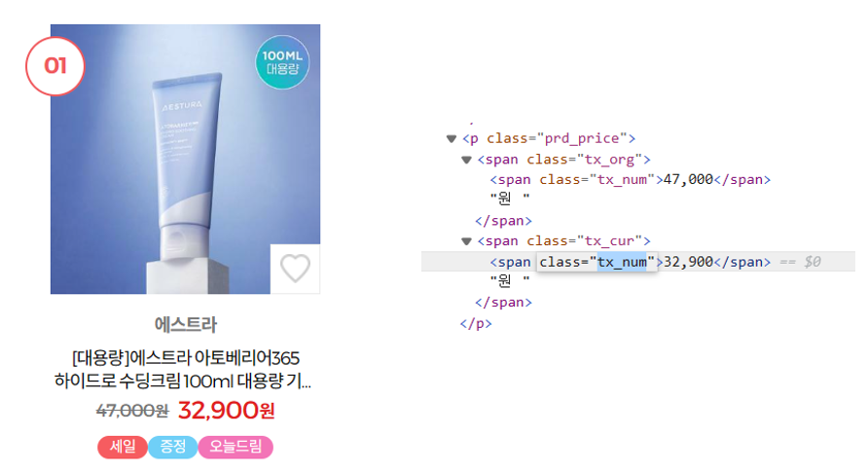The image size is (868, 472).
Task: Click the 증정 tag badge
Action: [x=172, y=447]
